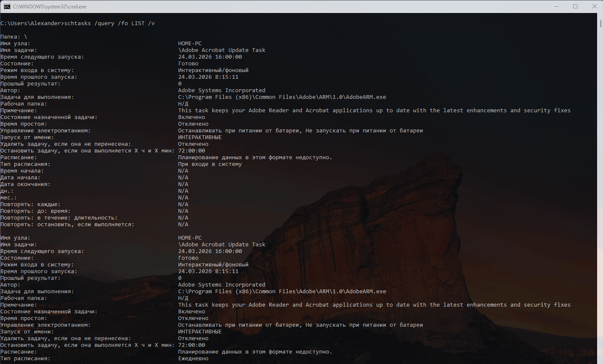The image size is (603, 364).
Task: Click the title text C:\WINDOWS\system32\cmd.exe
Action: 49,7
